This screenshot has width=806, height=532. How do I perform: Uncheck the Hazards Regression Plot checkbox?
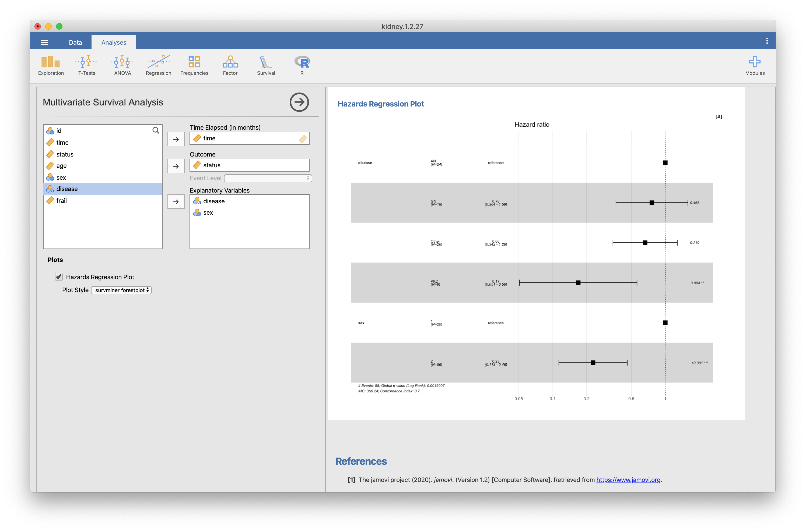pyautogui.click(x=59, y=276)
